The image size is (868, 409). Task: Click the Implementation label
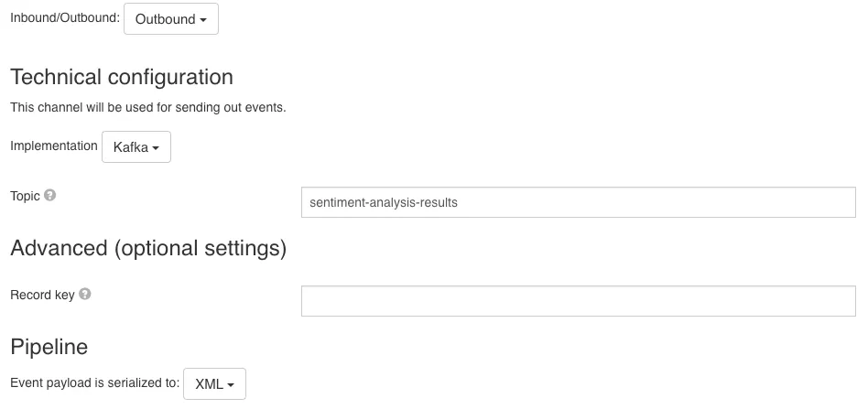[54, 146]
